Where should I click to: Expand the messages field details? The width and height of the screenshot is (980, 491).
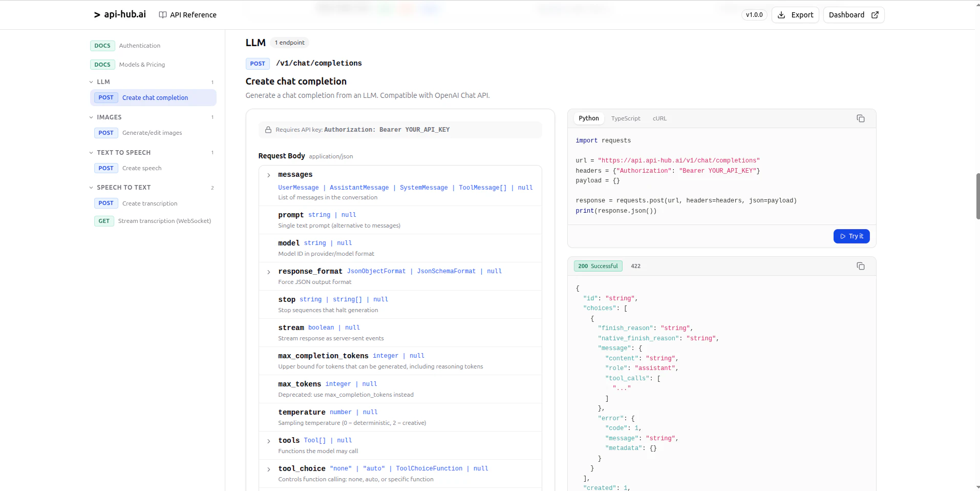pos(269,175)
